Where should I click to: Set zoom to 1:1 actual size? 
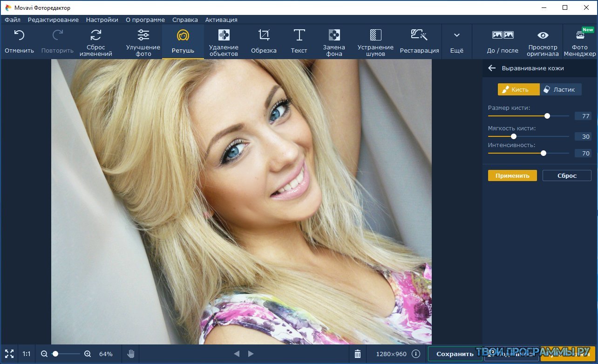click(x=27, y=354)
